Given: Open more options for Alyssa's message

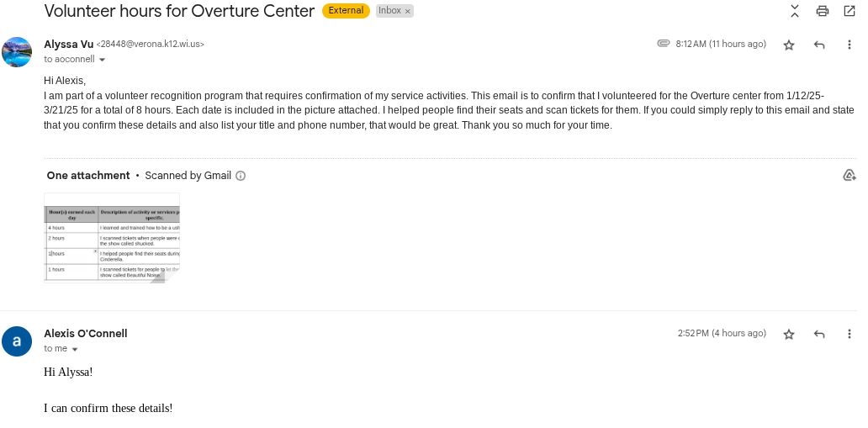Looking at the screenshot, I should pyautogui.click(x=849, y=45).
